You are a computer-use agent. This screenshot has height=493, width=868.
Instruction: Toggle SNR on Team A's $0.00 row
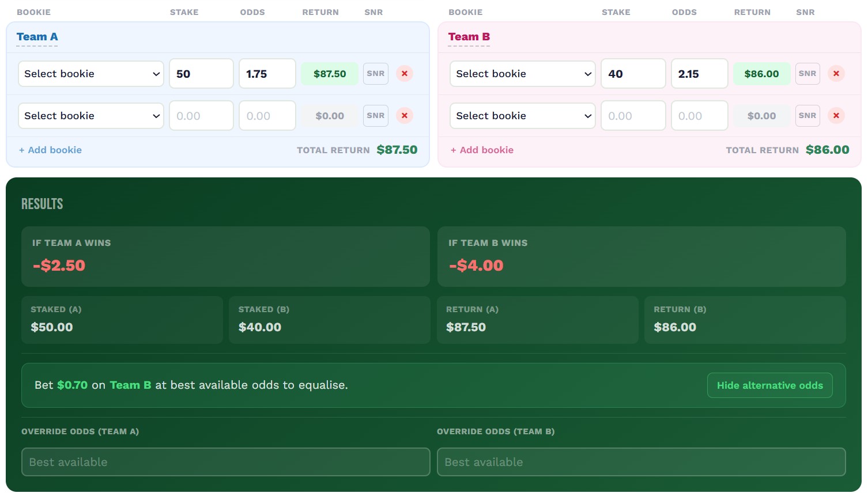(376, 116)
